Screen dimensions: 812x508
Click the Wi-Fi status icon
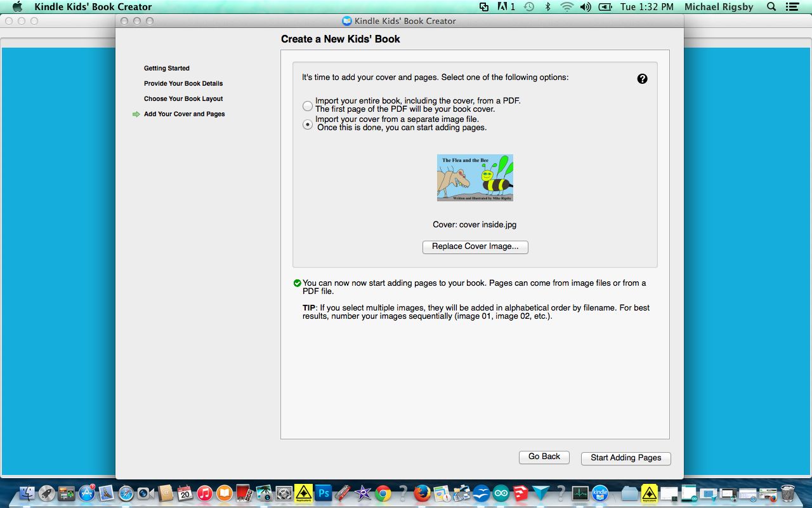[567, 7]
